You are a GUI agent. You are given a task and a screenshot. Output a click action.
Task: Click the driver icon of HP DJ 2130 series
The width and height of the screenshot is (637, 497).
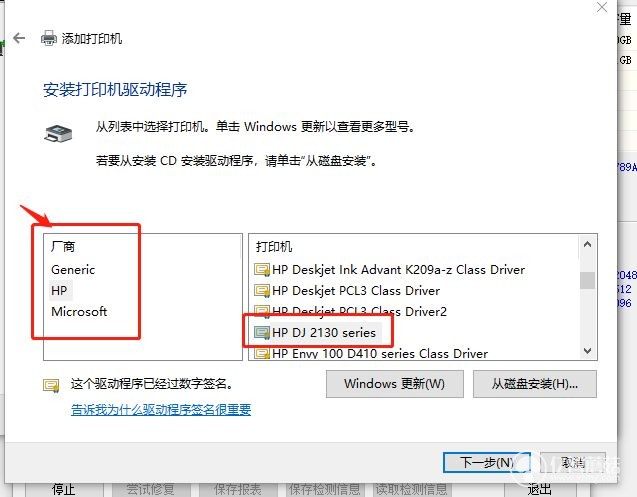coord(262,332)
